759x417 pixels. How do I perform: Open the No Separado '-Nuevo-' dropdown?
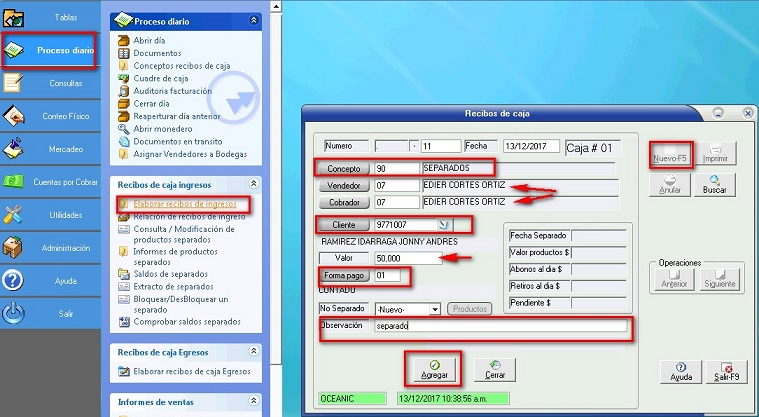coord(434,309)
